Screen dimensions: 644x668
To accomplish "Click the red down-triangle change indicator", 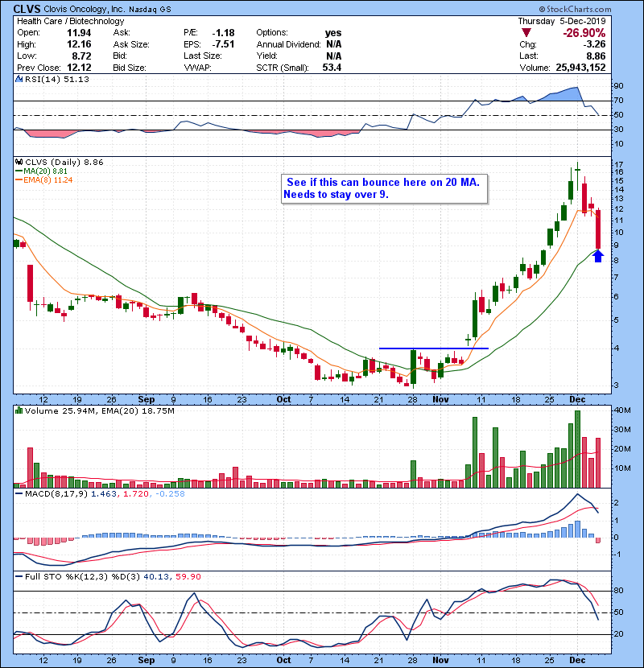I will pyautogui.click(x=526, y=33).
